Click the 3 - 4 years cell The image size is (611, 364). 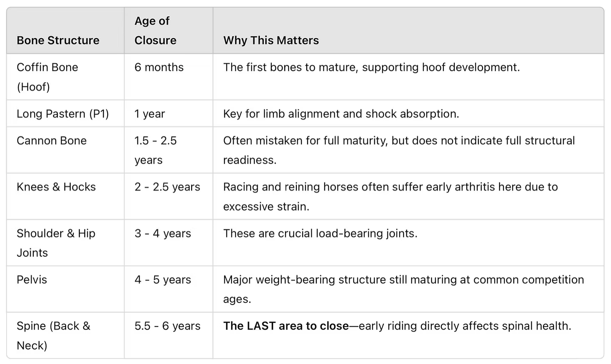(x=163, y=234)
